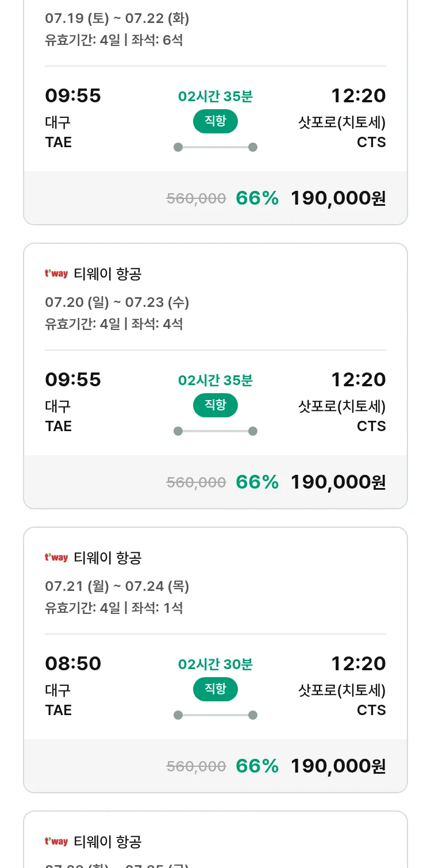Click the struck-through 560,000 price on the 07.19 flight
The width and height of the screenshot is (431, 868).
point(196,199)
